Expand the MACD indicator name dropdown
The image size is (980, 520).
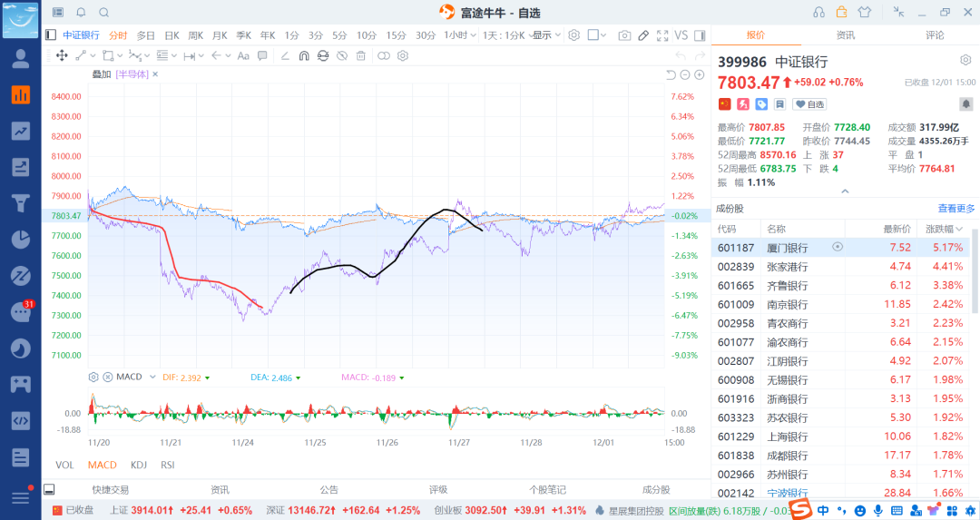[x=152, y=377]
